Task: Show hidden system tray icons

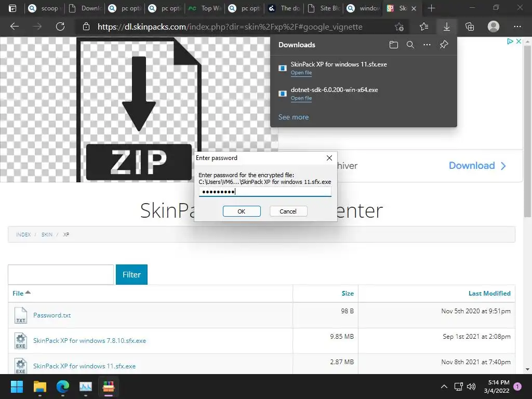Action: click(444, 387)
